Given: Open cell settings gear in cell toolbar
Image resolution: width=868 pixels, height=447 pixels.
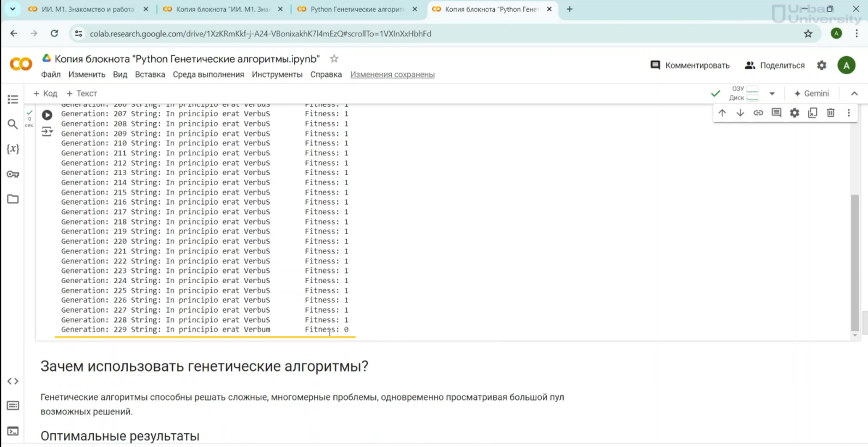Looking at the screenshot, I should pyautogui.click(x=794, y=113).
